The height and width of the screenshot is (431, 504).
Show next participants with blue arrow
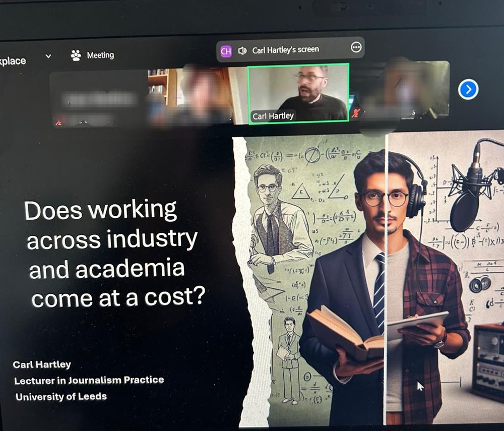click(468, 89)
